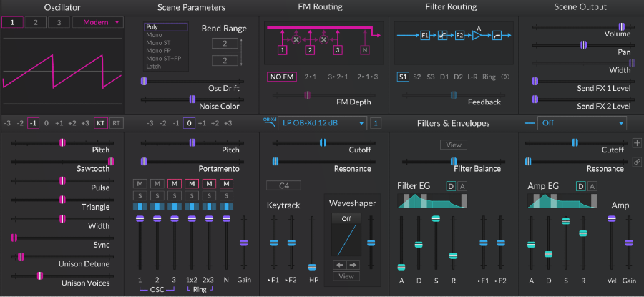Open the Waveshaper type selector showing Off
The image size is (644, 297).
pyautogui.click(x=346, y=219)
